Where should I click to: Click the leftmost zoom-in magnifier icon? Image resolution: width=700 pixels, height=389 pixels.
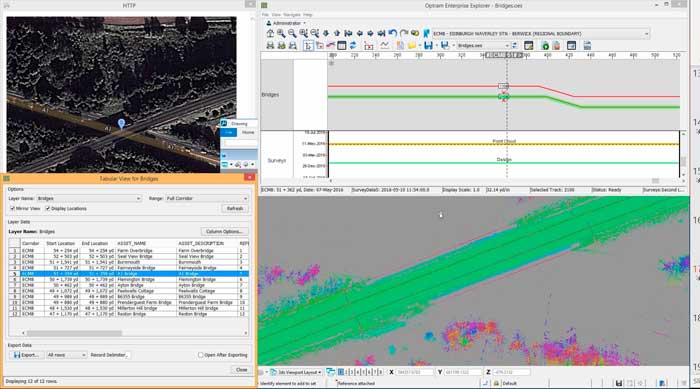point(281,33)
